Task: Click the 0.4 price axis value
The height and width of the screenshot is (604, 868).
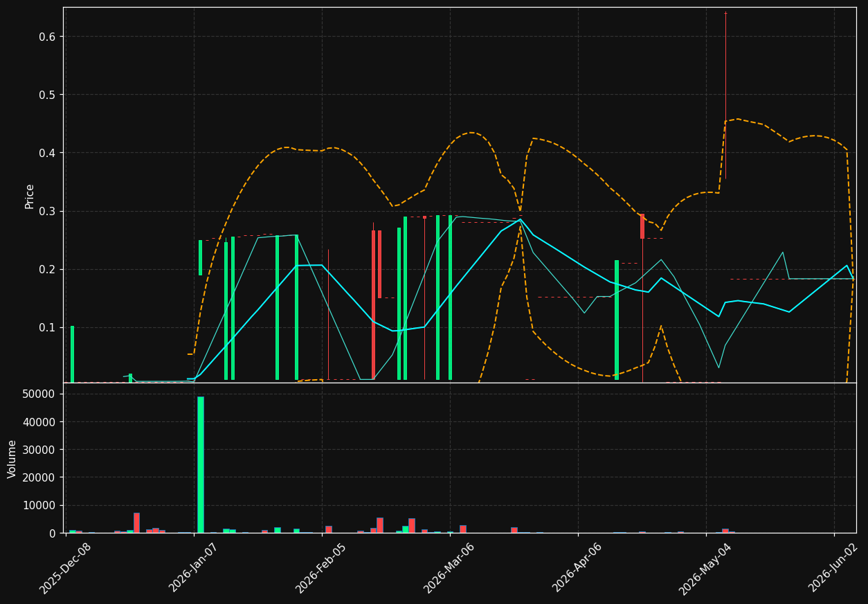Action: (47, 153)
